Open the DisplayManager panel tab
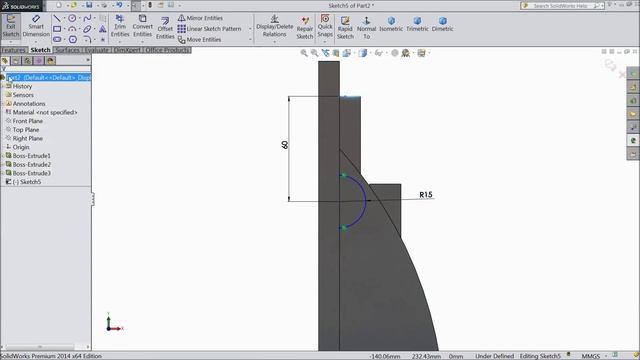640x360 pixels. click(x=50, y=60)
